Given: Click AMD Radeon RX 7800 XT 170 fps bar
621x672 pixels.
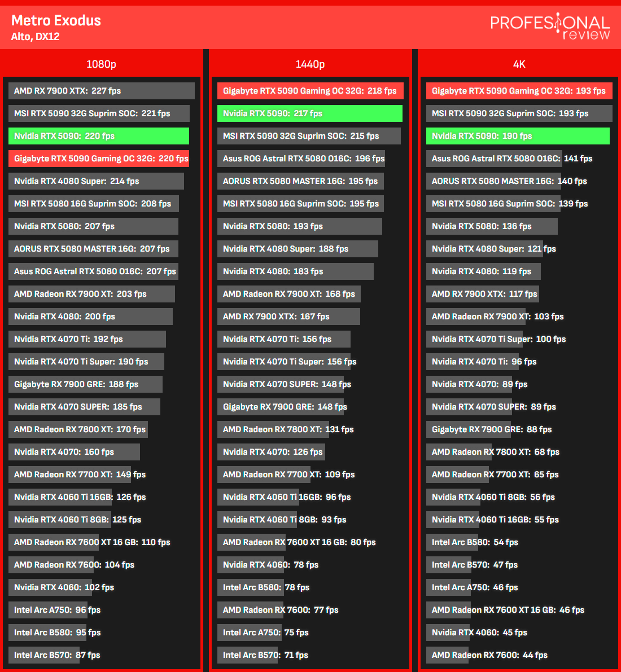Looking at the screenshot, I should click(78, 429).
